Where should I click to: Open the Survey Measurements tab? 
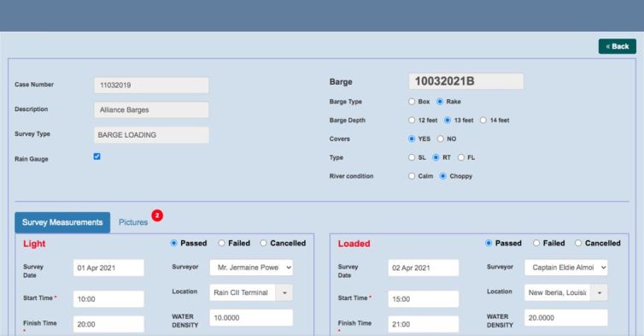(x=62, y=222)
